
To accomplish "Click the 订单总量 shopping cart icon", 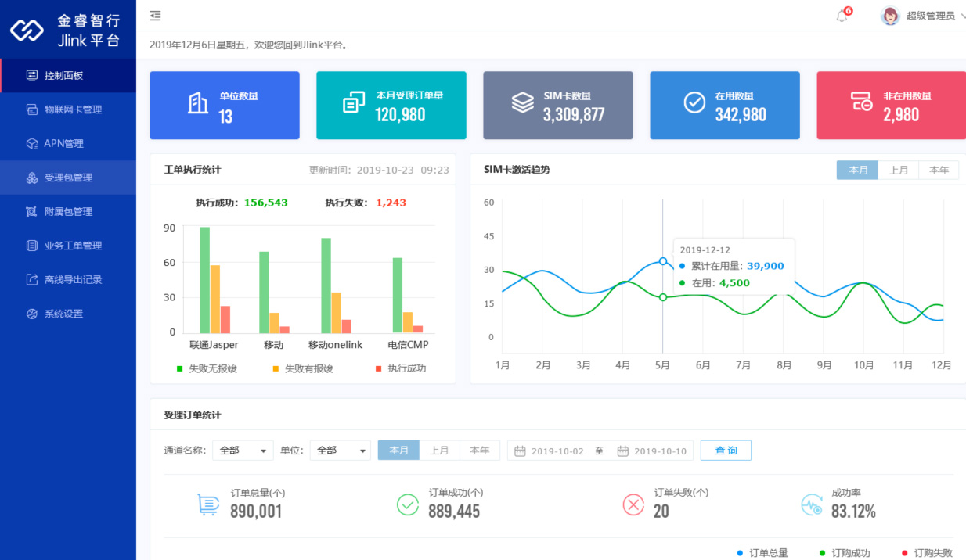I will pos(207,504).
